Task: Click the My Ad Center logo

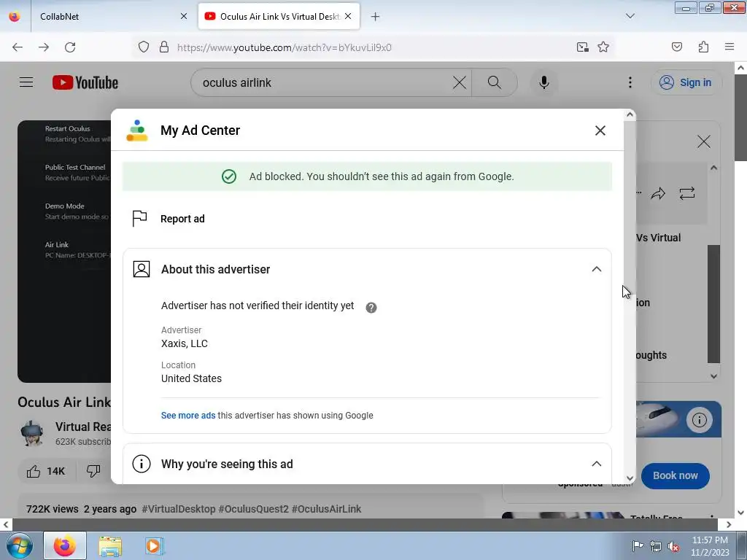Action: tap(137, 131)
